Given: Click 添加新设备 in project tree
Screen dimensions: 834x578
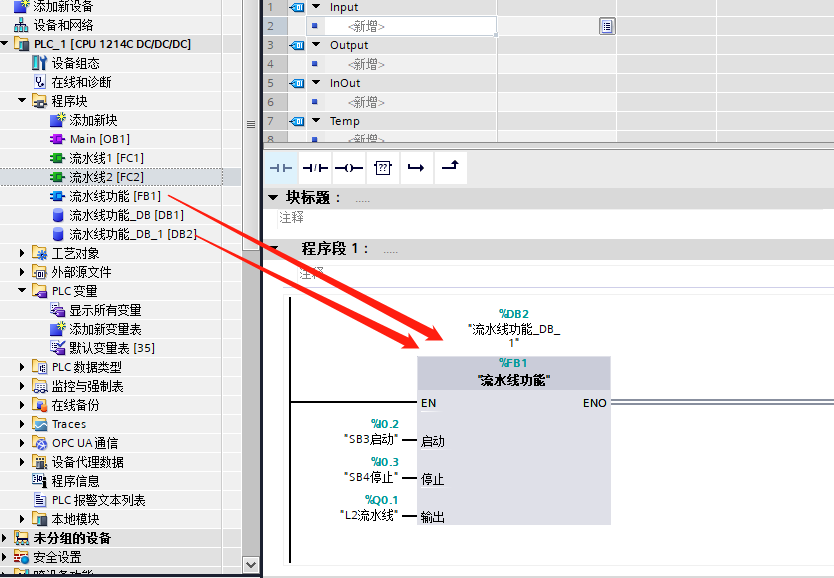Looking at the screenshot, I should (66, 6).
